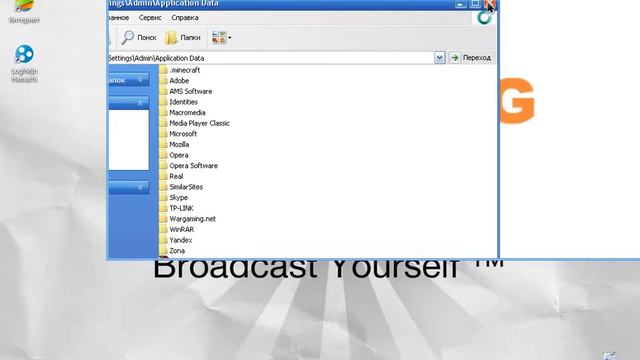The width and height of the screenshot is (640, 360).
Task: Select the Yandex folder icon
Action: point(163,240)
